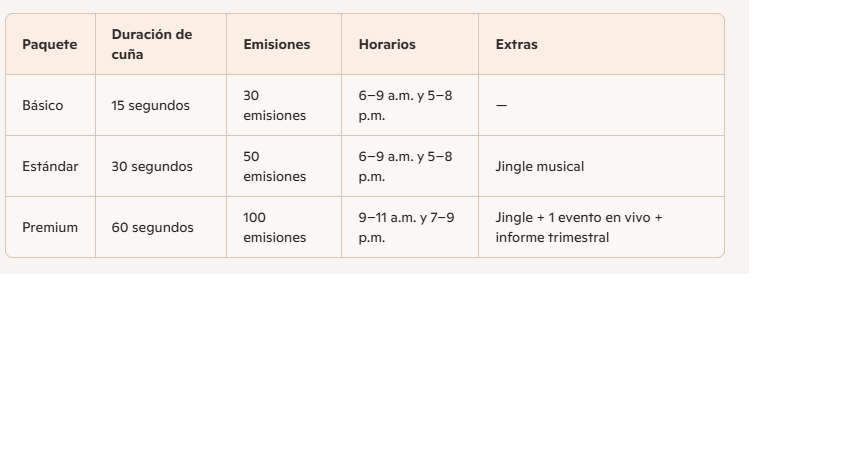Click the Horarios column header
Image resolution: width=856 pixels, height=474 pixels.
(387, 45)
